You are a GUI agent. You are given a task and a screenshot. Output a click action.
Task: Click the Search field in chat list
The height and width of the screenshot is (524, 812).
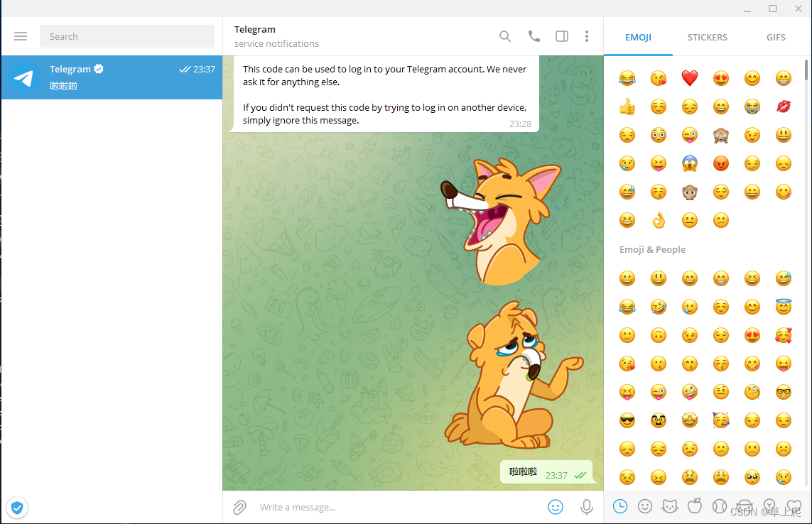point(127,36)
